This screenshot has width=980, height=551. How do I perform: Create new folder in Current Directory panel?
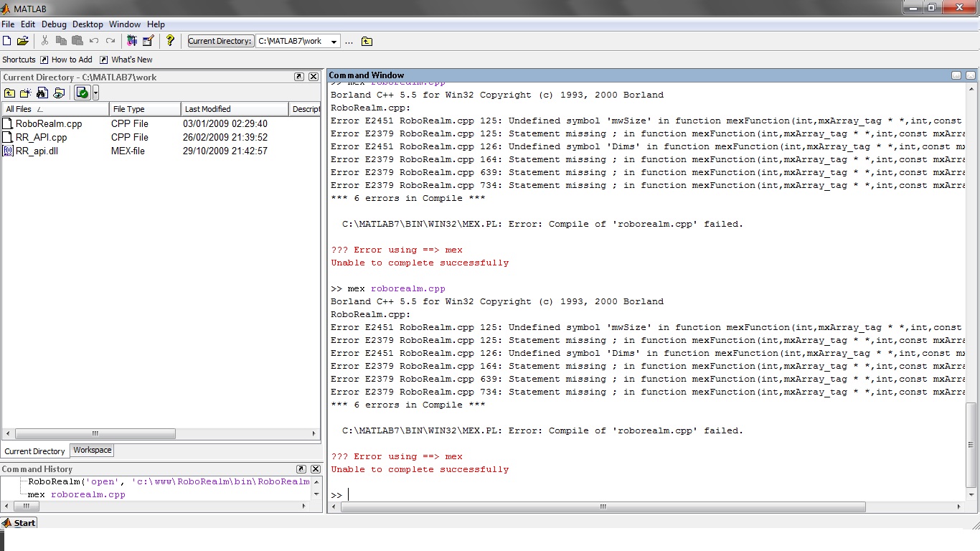(26, 93)
